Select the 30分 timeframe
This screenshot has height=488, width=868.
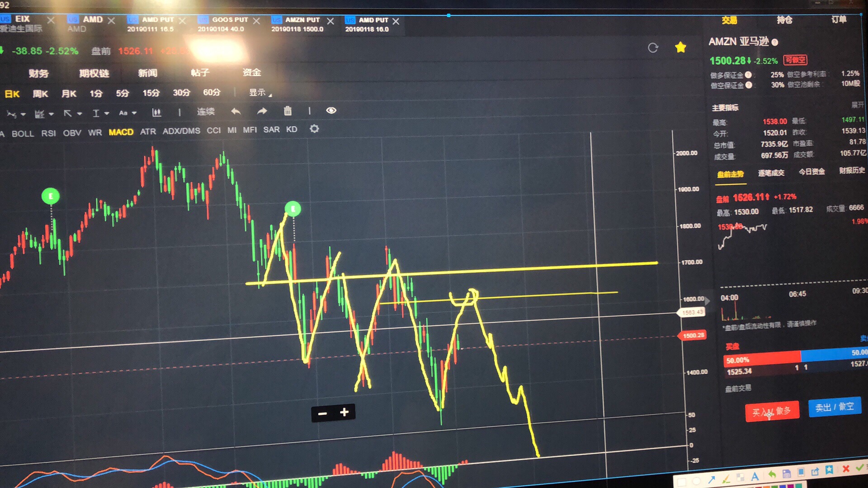(181, 93)
